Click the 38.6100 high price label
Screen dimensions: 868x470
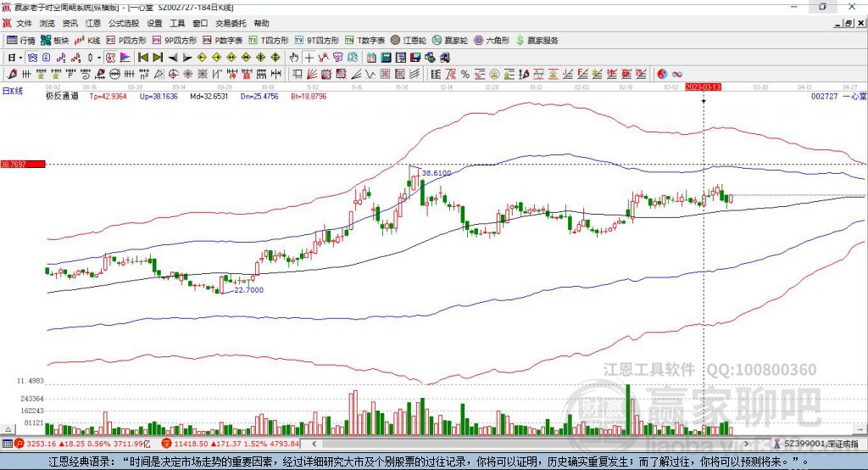(x=437, y=173)
